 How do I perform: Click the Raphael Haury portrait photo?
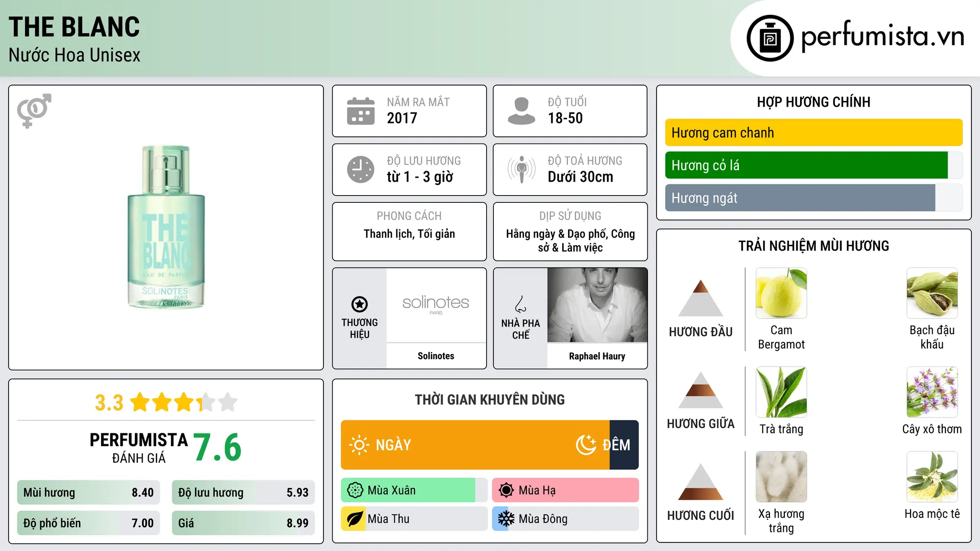597,305
